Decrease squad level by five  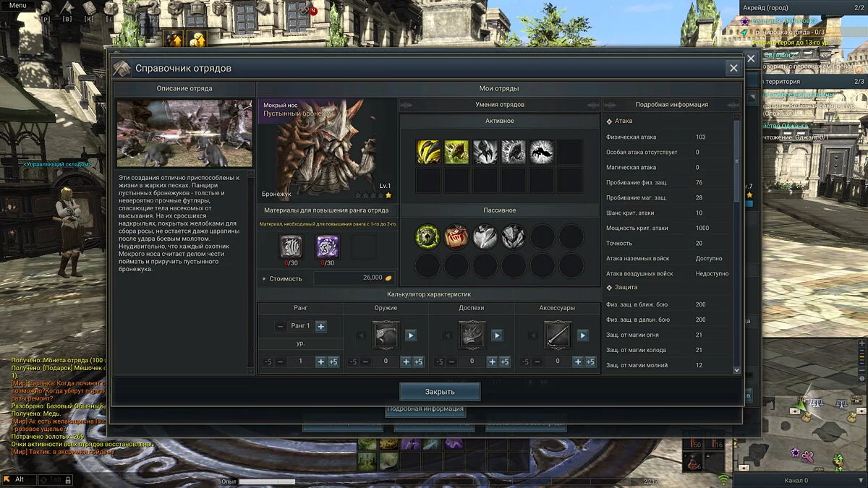point(268,361)
